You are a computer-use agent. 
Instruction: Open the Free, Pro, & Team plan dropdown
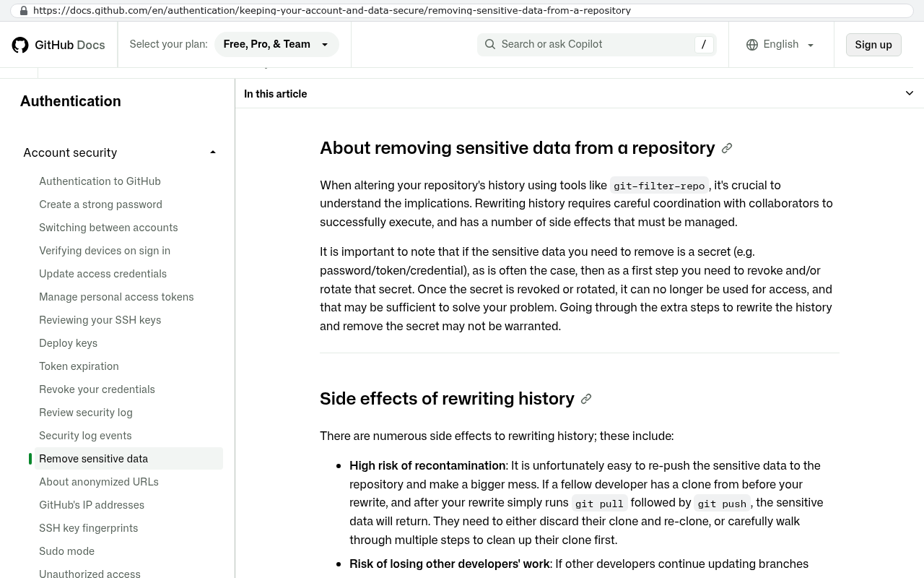276,44
